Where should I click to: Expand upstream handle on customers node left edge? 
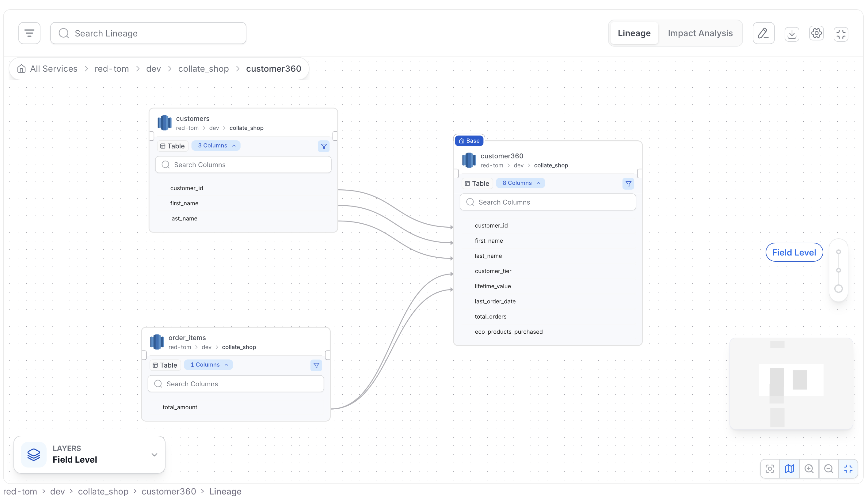pos(151,136)
